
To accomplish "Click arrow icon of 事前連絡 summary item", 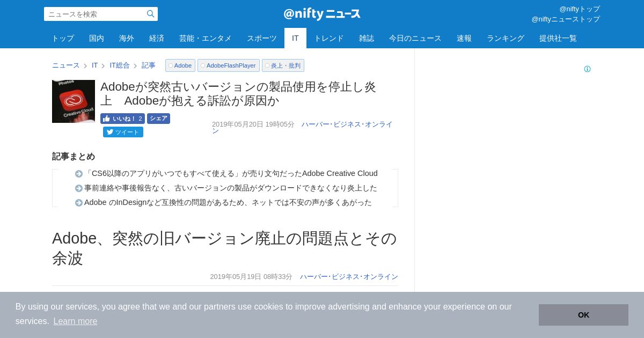I will point(79,188).
